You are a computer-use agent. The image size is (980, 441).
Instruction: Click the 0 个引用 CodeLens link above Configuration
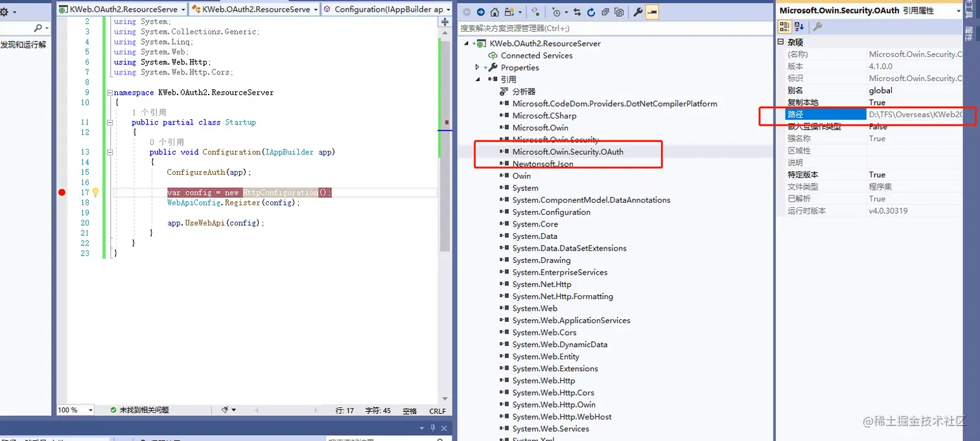click(167, 142)
